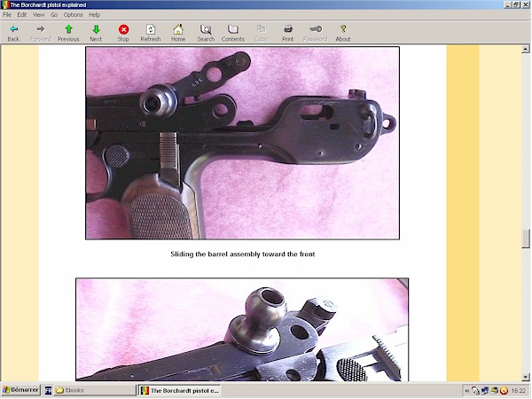
Task: Click the vertical scrollbar up arrow
Action: (x=526, y=49)
